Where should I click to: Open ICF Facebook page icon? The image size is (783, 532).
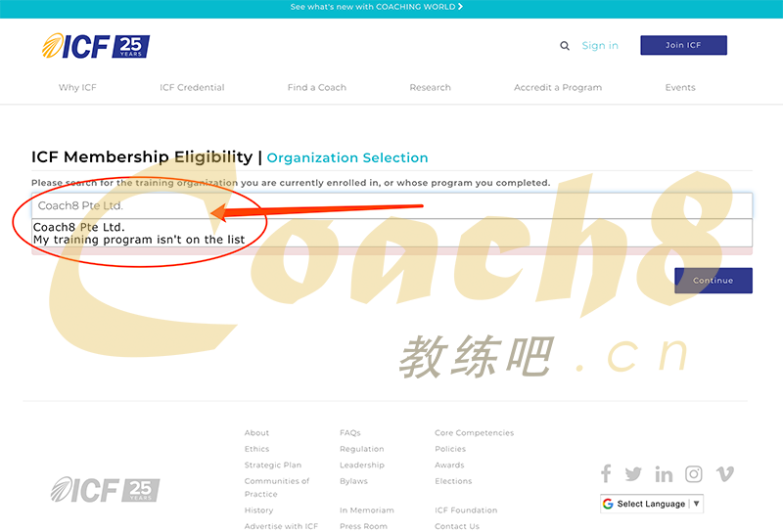point(606,474)
